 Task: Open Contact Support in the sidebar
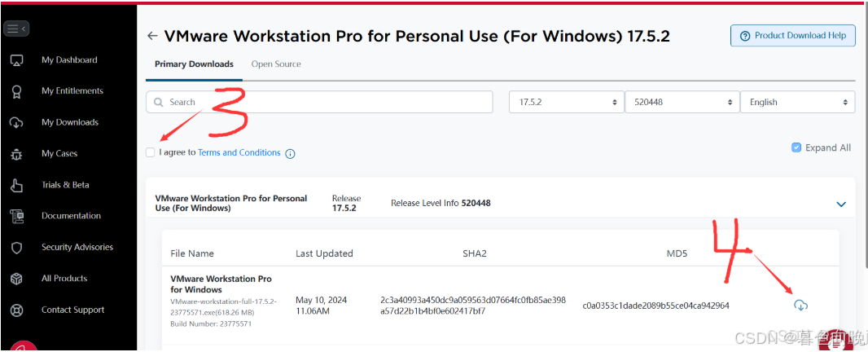tap(73, 310)
